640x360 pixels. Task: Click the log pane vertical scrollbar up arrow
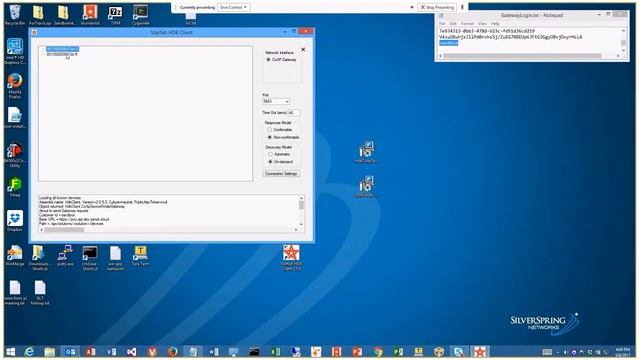302,198
